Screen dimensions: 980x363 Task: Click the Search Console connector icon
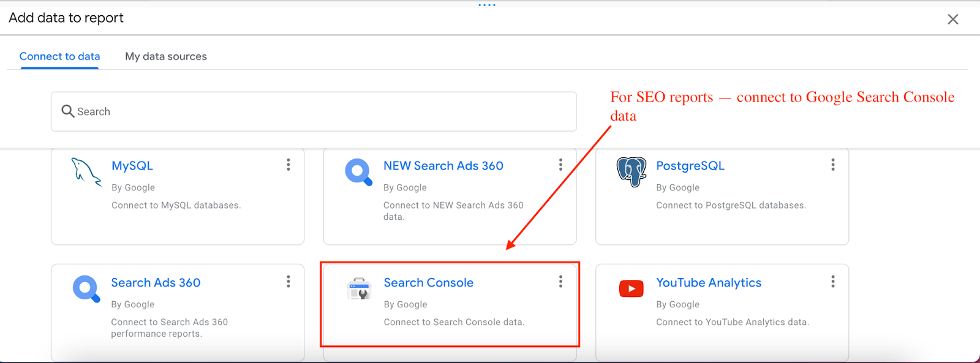359,288
